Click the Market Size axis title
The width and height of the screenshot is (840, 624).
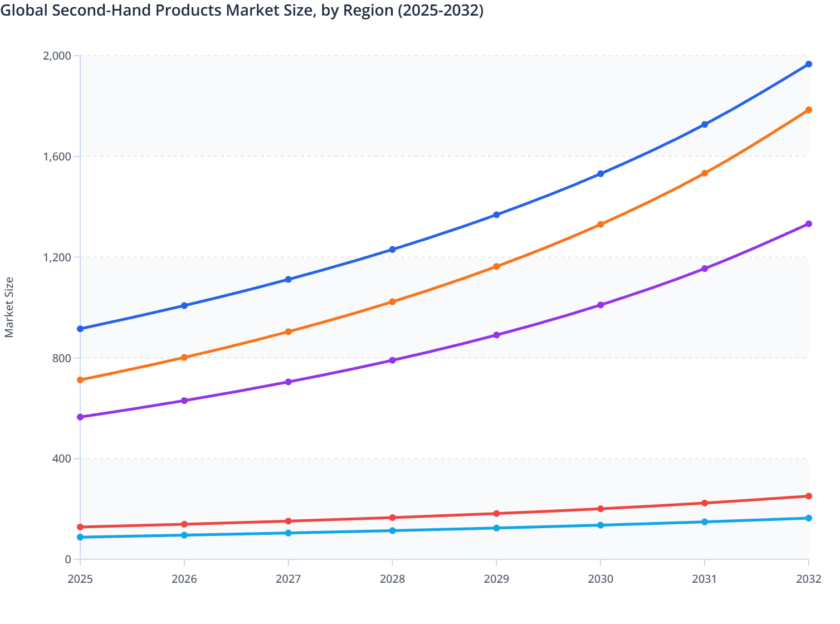coord(10,306)
